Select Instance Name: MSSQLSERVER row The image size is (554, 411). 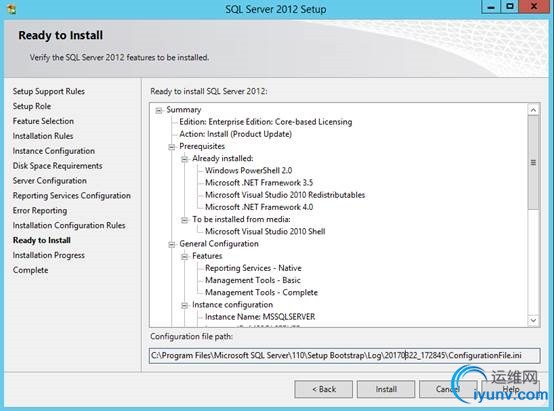tap(260, 317)
